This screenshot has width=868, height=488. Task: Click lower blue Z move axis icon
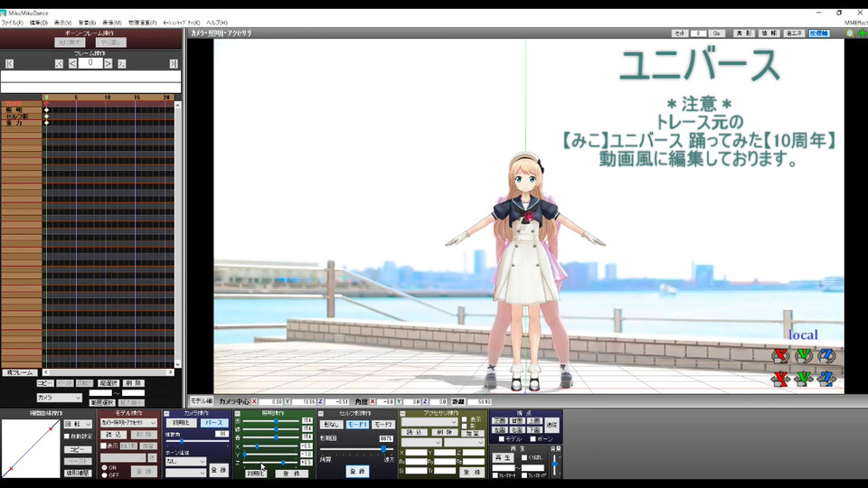(826, 379)
